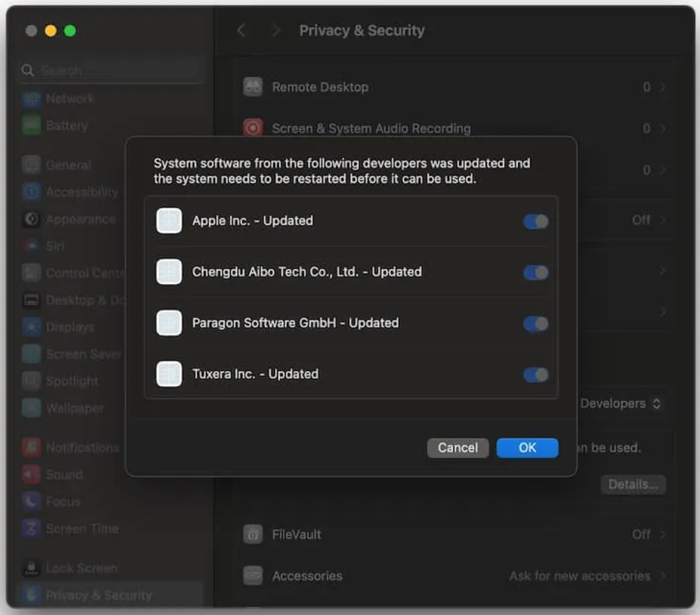Click the Screen Time sidebar icon

pos(32,528)
